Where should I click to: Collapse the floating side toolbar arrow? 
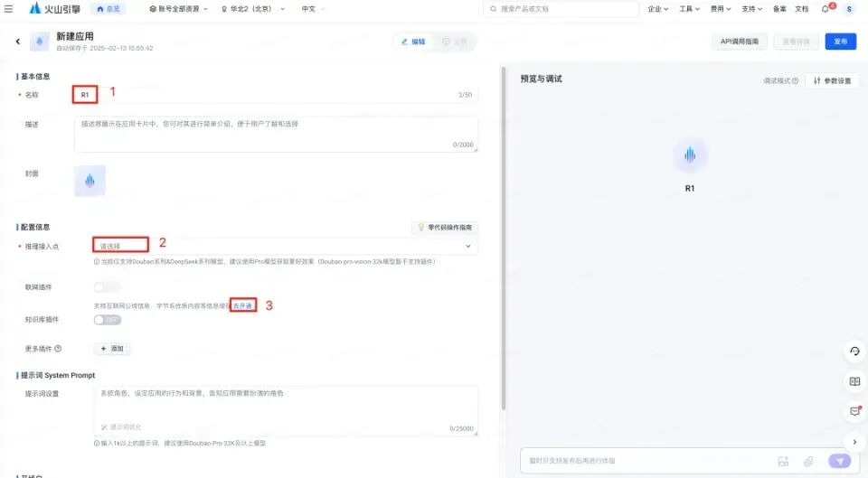[x=854, y=442]
